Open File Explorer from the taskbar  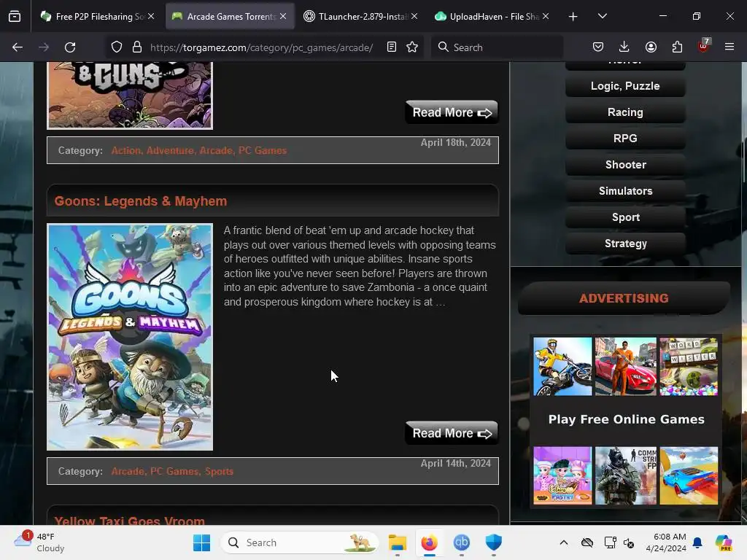pyautogui.click(x=398, y=542)
